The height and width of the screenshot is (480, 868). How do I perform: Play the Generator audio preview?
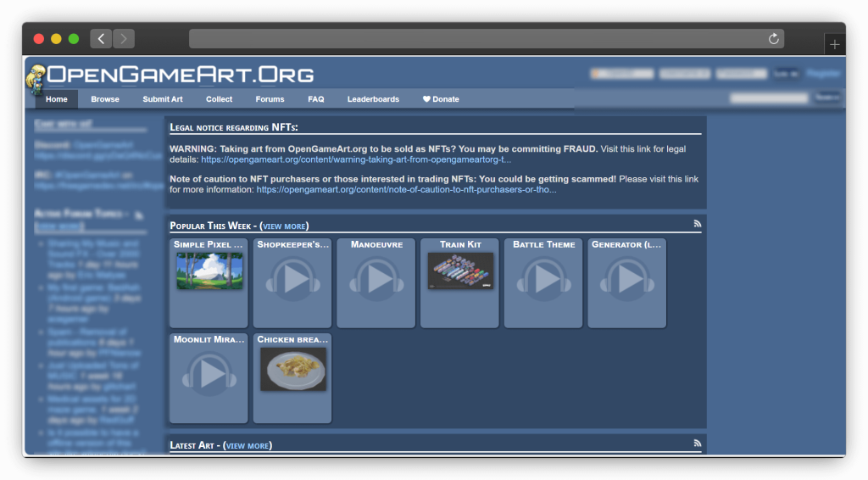pyautogui.click(x=626, y=278)
